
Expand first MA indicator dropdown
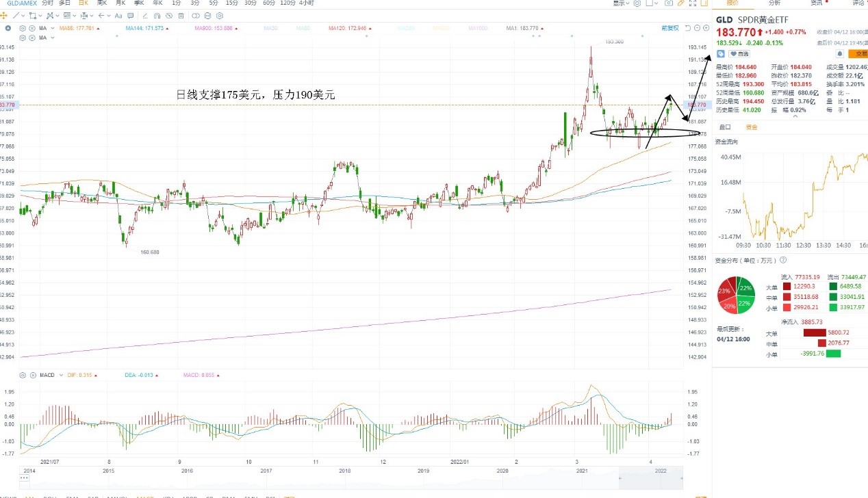(53, 28)
